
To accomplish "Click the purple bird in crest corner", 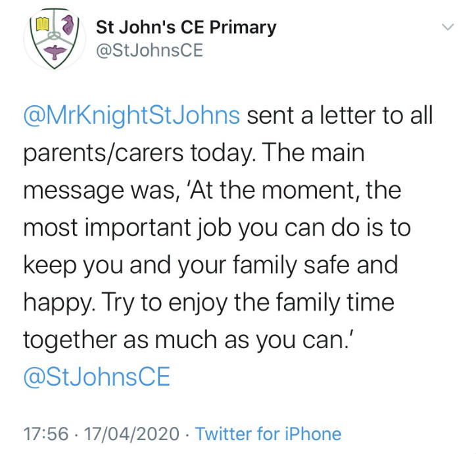I will point(68,24).
